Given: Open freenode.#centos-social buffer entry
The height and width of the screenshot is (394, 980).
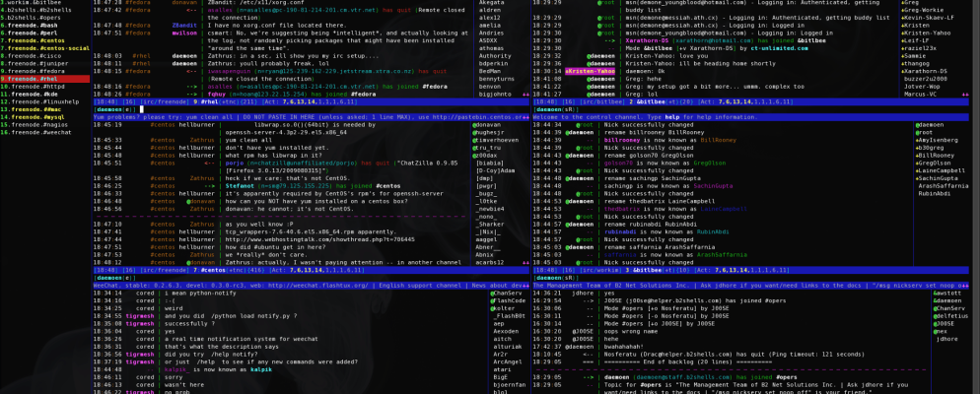Looking at the screenshot, I should pos(45,48).
